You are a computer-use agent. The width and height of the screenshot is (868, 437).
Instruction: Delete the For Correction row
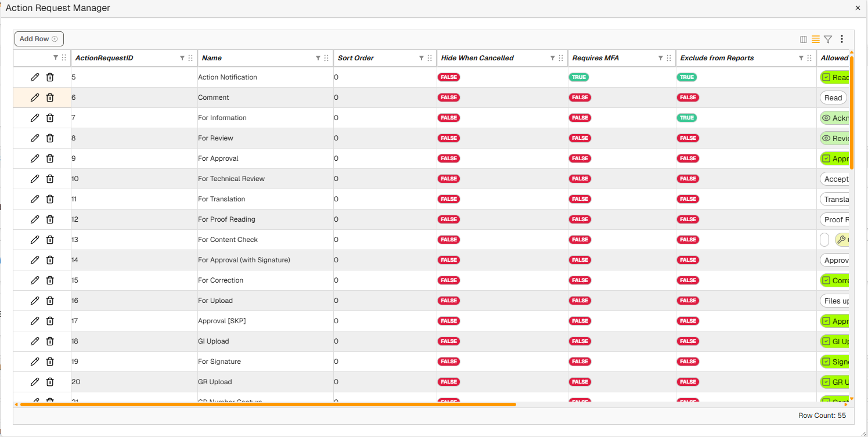point(50,280)
